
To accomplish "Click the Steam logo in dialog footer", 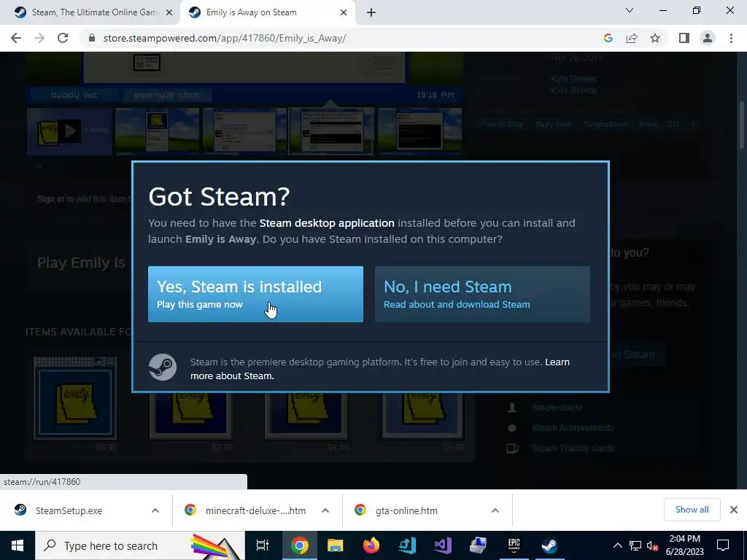I will coord(163,367).
